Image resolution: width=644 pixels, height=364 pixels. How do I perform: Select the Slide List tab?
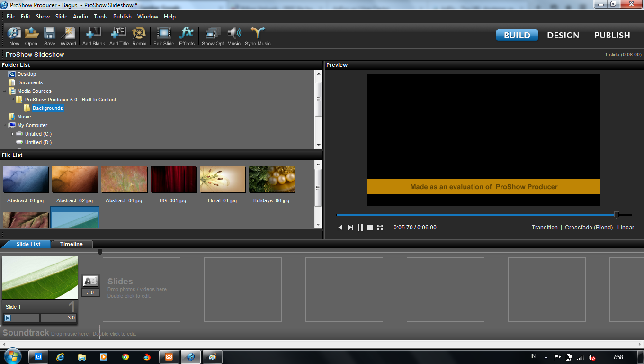(28, 244)
